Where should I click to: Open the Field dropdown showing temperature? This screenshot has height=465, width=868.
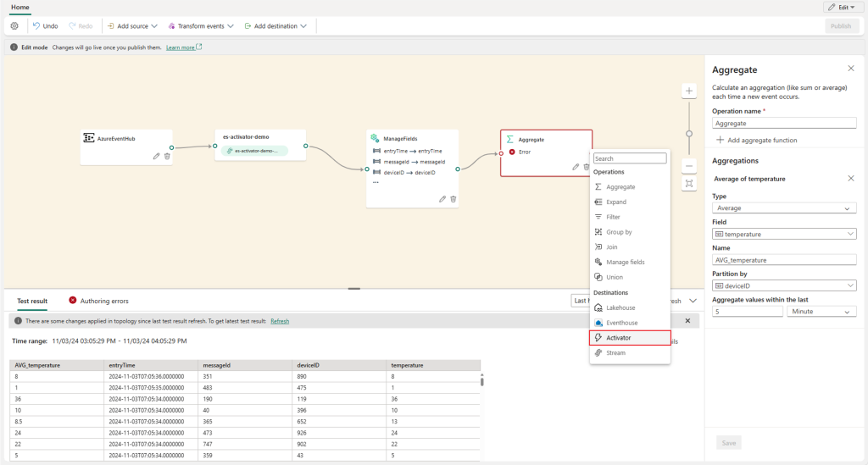[x=784, y=234]
